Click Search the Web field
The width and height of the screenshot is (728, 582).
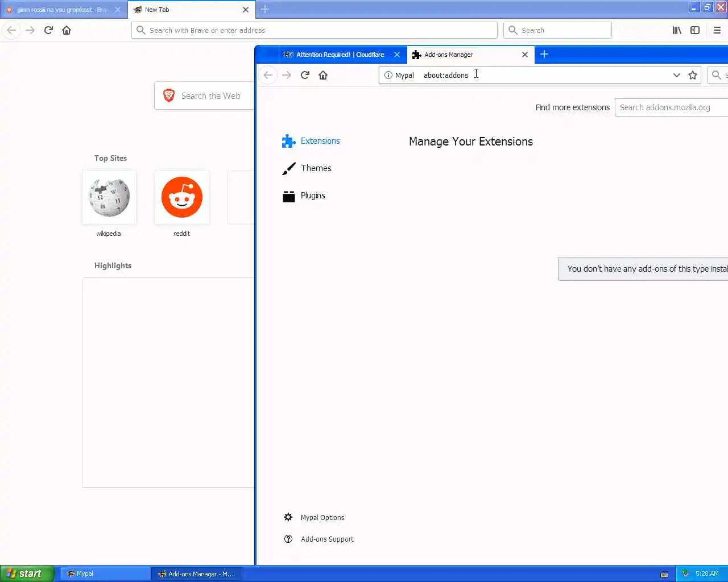(x=204, y=95)
